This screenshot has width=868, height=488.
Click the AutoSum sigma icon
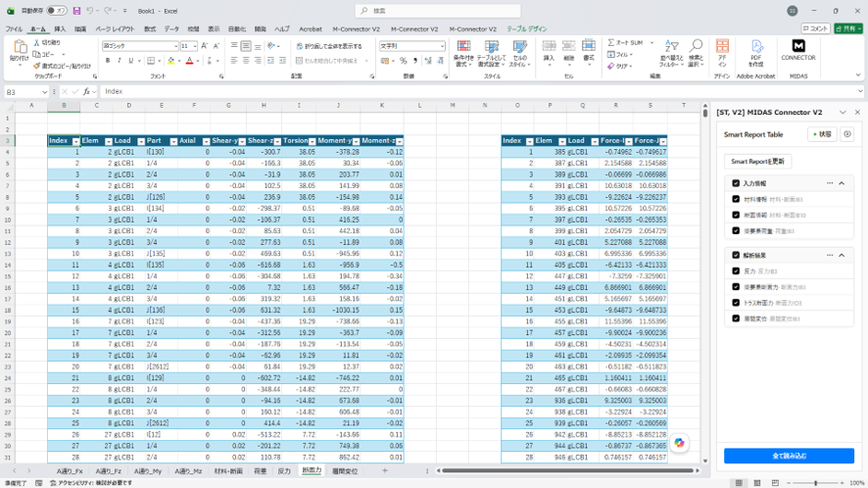(x=610, y=43)
